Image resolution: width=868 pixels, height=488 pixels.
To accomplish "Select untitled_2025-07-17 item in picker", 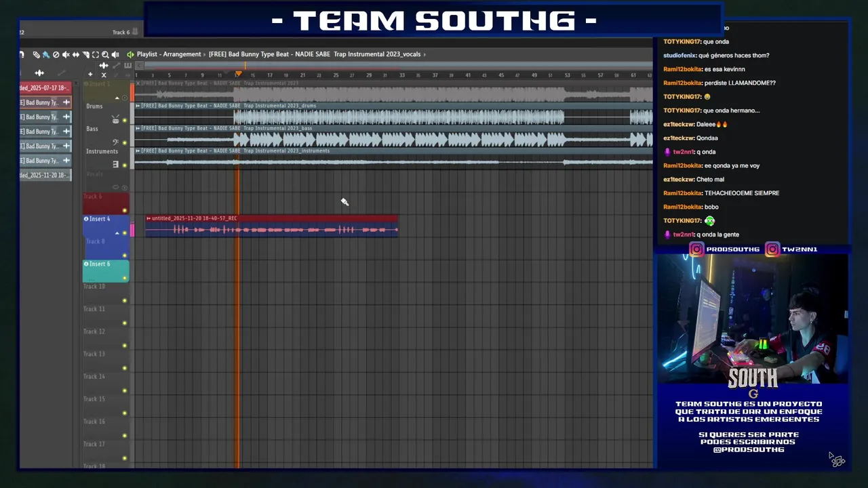I will [x=45, y=88].
